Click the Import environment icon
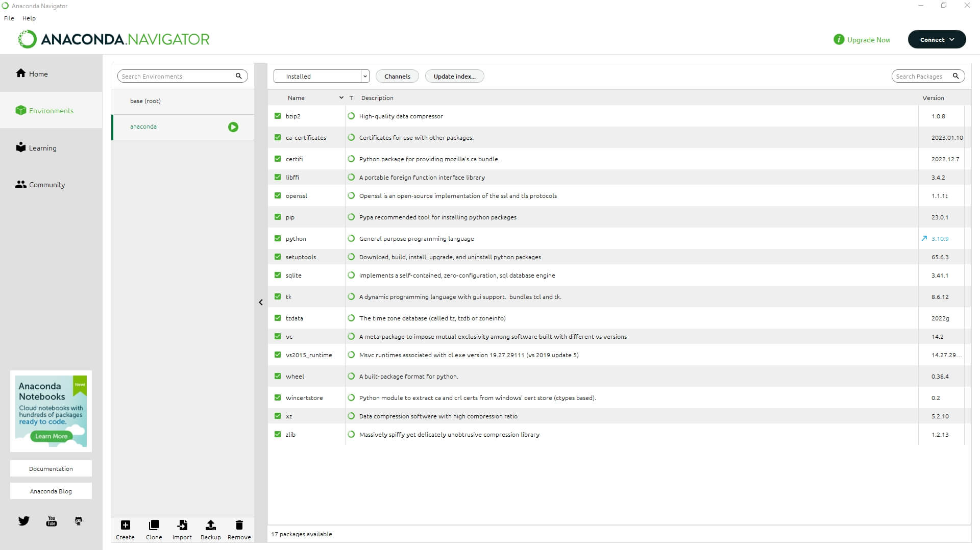Viewport: 980px width, 550px height. click(x=182, y=525)
